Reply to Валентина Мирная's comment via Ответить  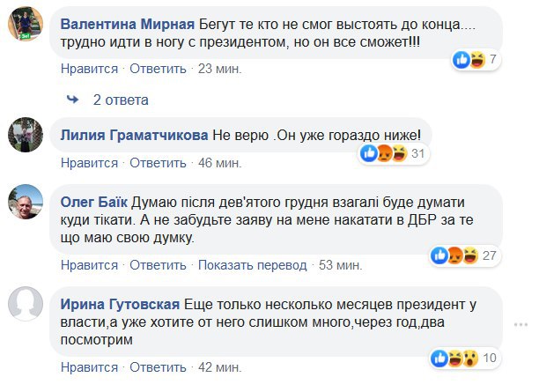click(x=156, y=68)
